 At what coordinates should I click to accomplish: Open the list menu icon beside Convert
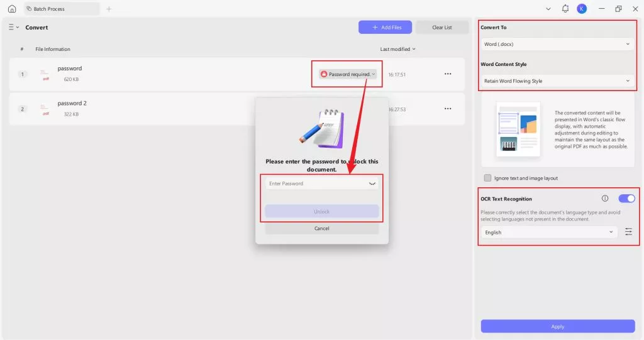click(13, 28)
